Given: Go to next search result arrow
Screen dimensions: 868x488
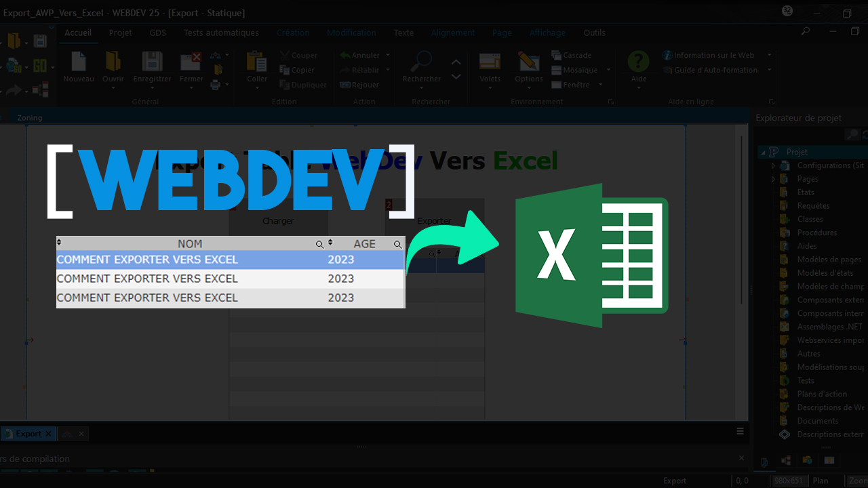Looking at the screenshot, I should [456, 77].
